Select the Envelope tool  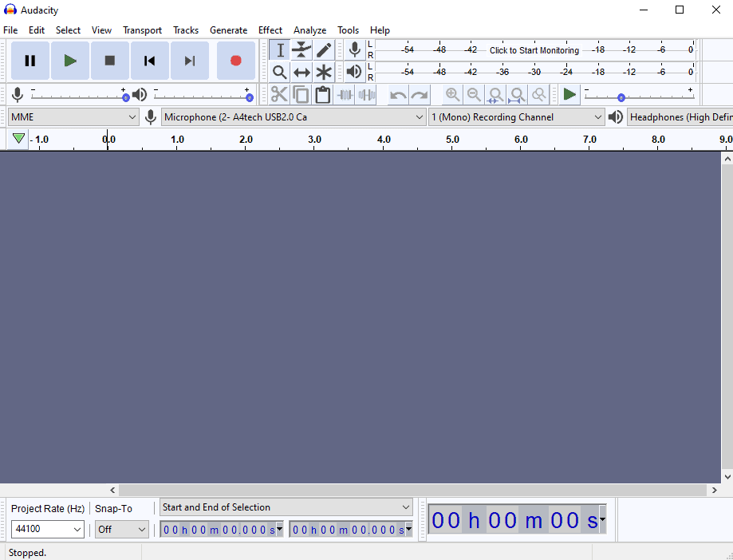click(x=301, y=50)
